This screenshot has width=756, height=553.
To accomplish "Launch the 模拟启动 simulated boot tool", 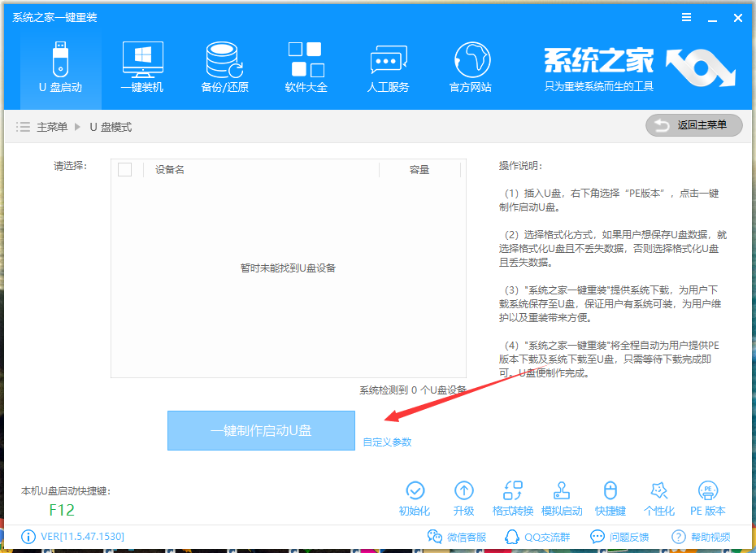I will [x=562, y=491].
